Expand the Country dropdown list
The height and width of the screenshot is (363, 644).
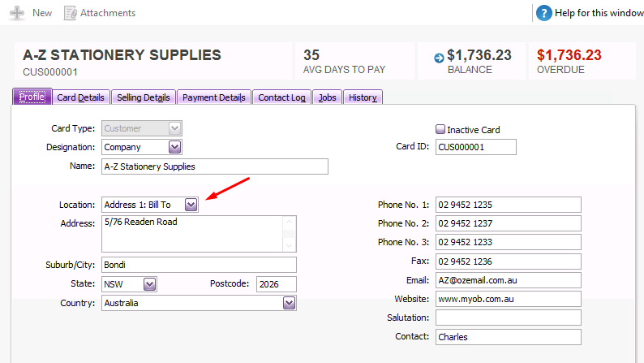289,303
